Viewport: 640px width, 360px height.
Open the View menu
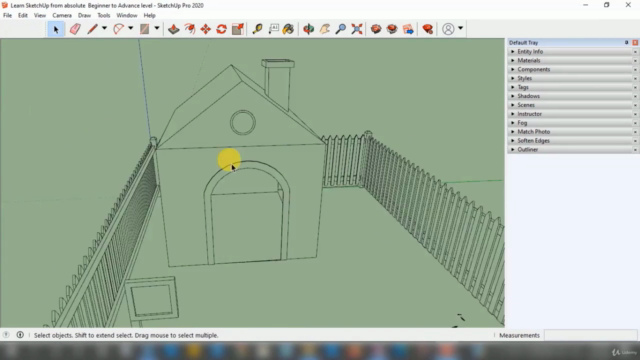pos(40,16)
